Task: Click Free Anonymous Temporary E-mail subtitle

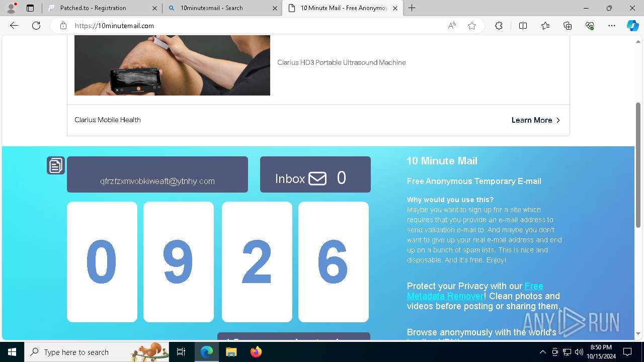Action: coord(474,181)
